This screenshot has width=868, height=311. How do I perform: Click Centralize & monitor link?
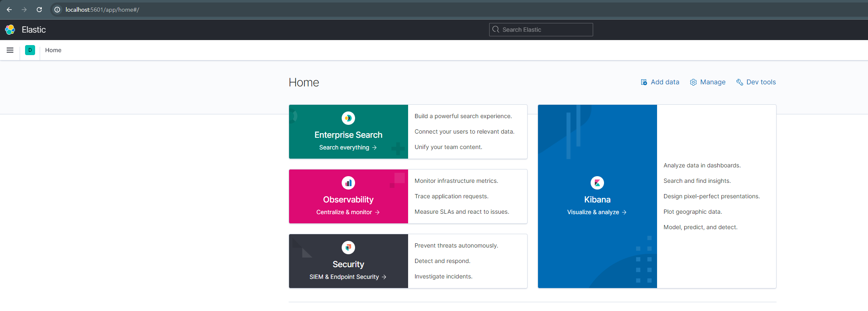click(348, 212)
